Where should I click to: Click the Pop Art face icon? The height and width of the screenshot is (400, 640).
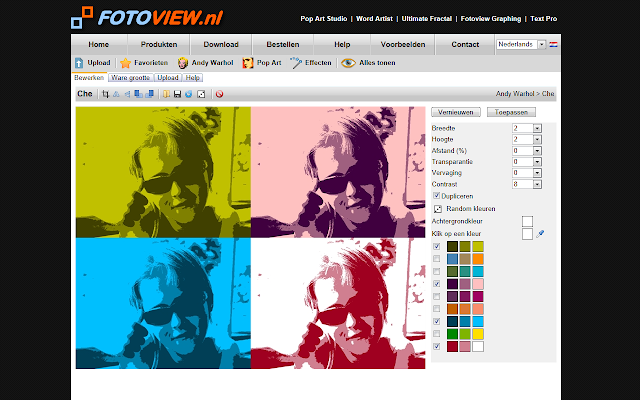click(248, 63)
